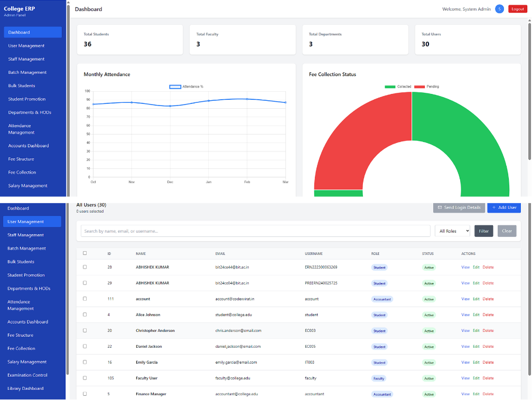Select the checkbox next to Faculty User

click(85, 378)
